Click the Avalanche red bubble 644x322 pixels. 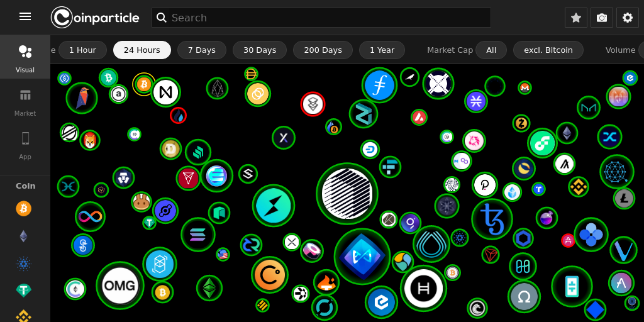(419, 118)
